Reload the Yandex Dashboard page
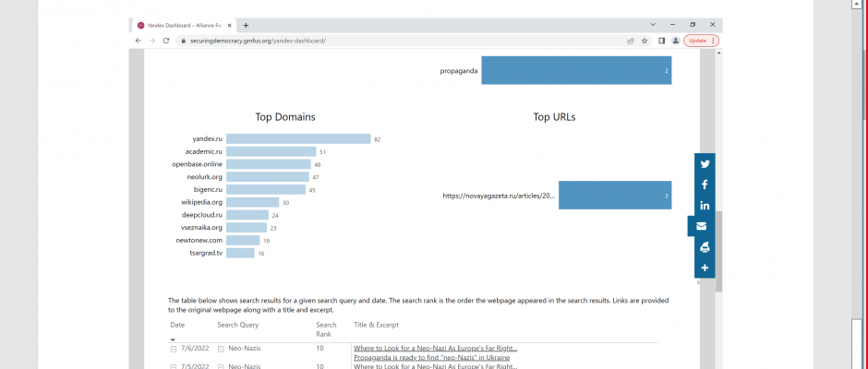 [166, 41]
